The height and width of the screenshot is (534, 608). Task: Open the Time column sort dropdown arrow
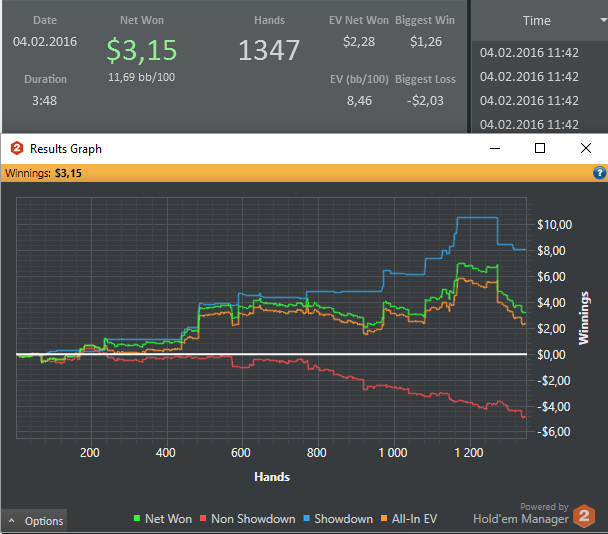coord(604,20)
